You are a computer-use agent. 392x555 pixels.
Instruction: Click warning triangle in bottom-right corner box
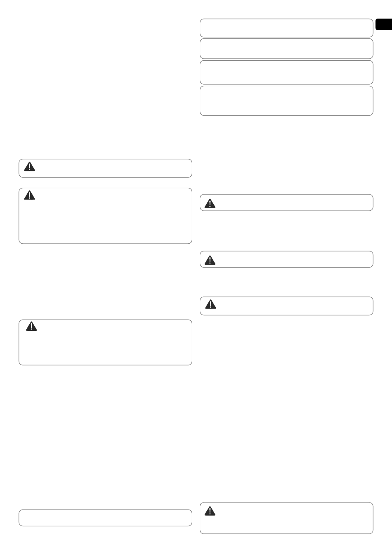(x=210, y=511)
